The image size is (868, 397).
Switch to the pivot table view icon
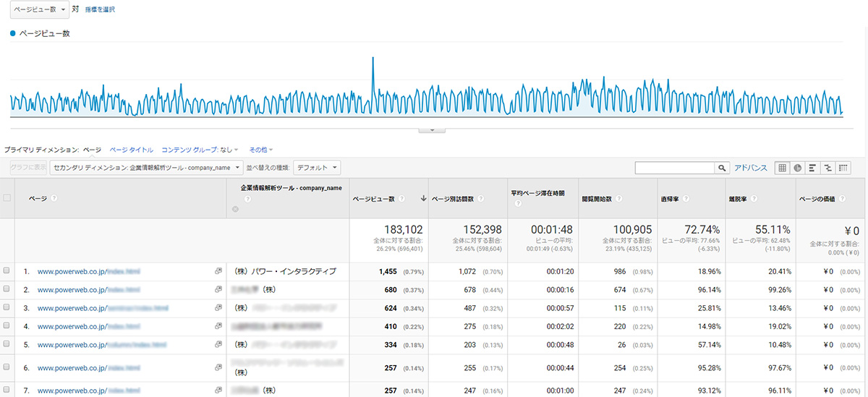(x=843, y=168)
